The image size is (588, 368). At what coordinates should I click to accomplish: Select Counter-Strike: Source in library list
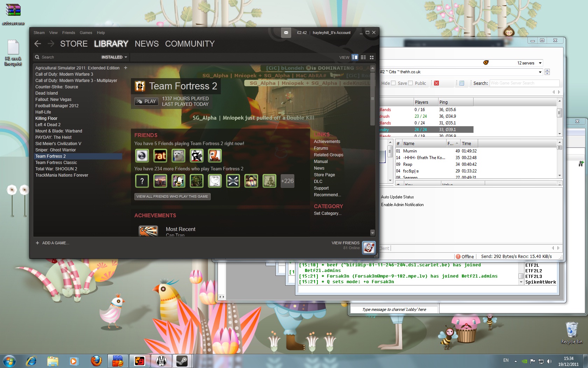(x=57, y=87)
